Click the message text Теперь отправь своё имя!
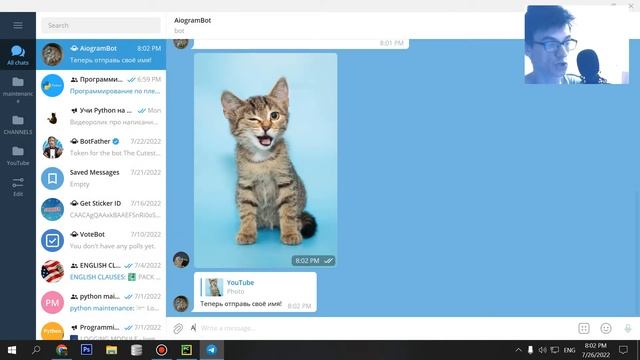The image size is (640, 360). 241,304
